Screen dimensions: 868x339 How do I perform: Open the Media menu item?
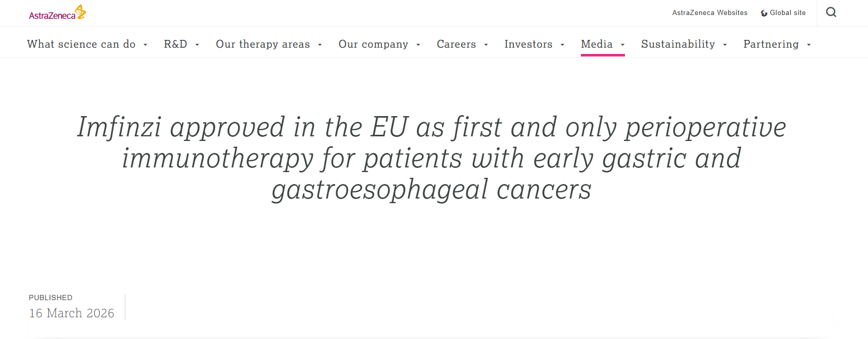(596, 44)
